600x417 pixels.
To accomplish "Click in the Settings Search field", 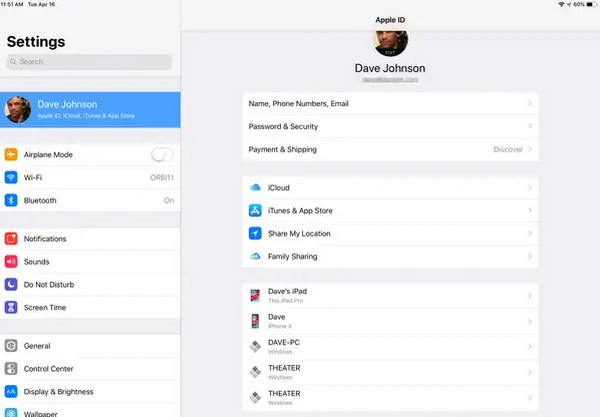I will click(x=89, y=62).
